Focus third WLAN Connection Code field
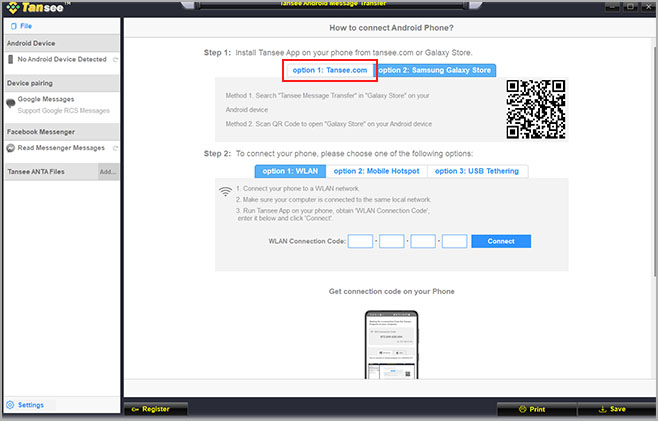This screenshot has height=421, width=658. point(423,241)
